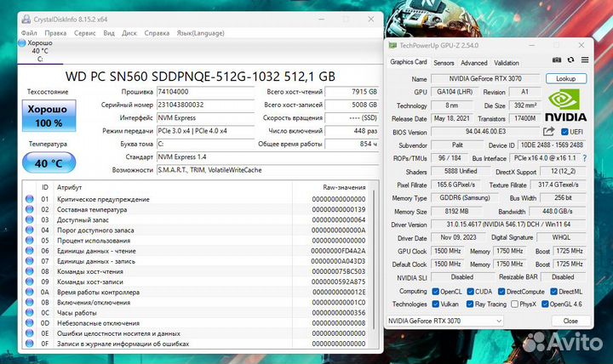Viewport: 613px width, 364px height.
Task: Click the CrystalDiskInfo title bar app icon
Action: [26, 20]
